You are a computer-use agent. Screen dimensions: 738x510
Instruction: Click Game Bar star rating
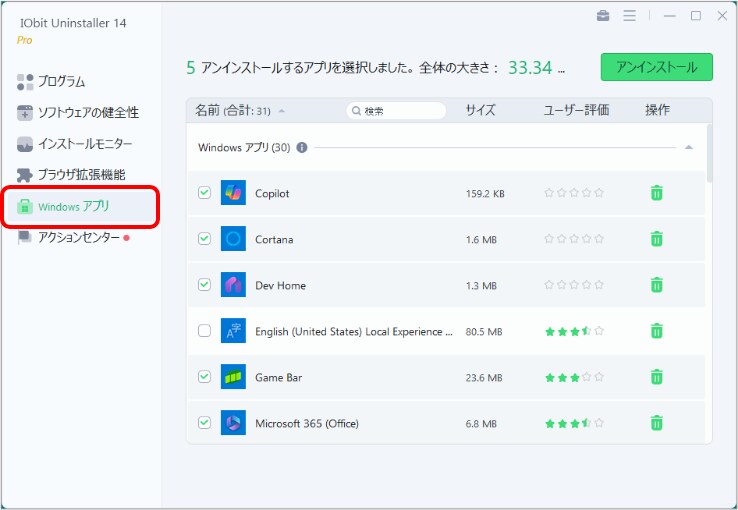tap(574, 377)
